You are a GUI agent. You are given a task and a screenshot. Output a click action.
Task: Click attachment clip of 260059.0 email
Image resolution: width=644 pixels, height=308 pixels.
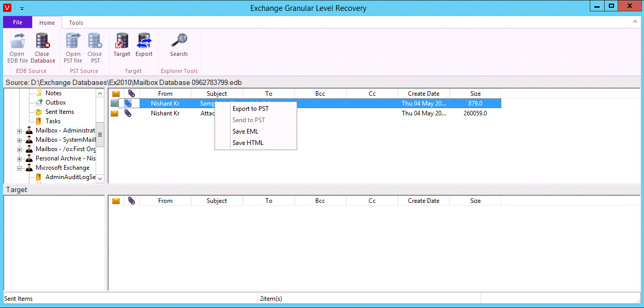tap(128, 113)
